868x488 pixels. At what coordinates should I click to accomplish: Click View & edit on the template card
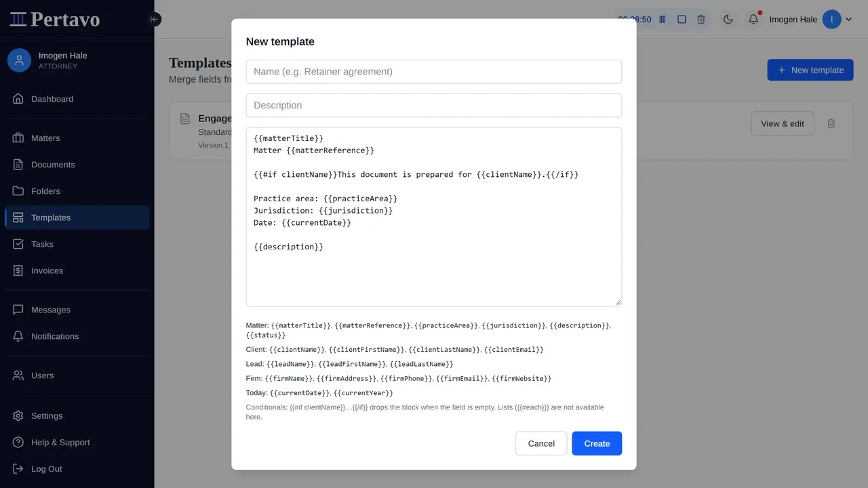pyautogui.click(x=783, y=123)
